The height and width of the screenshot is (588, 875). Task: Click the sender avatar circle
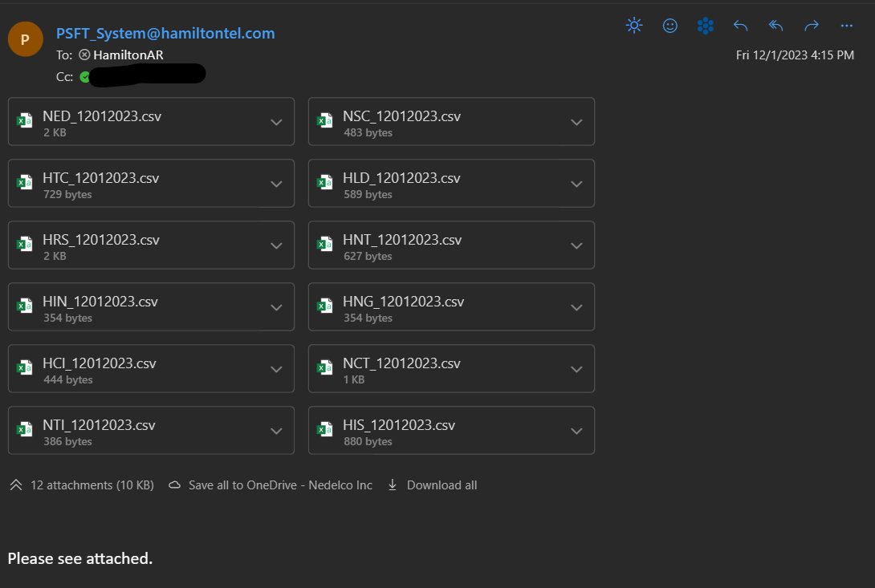(25, 38)
